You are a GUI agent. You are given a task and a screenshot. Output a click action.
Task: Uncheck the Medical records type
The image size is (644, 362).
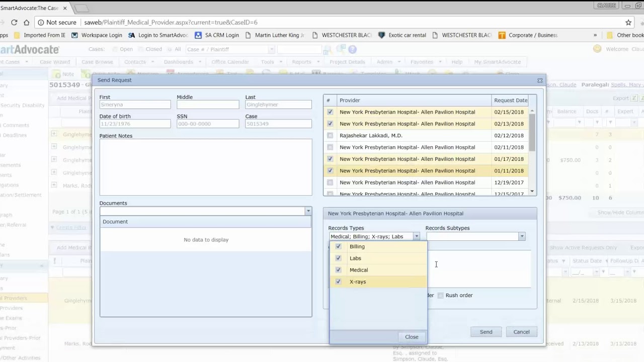click(338, 270)
